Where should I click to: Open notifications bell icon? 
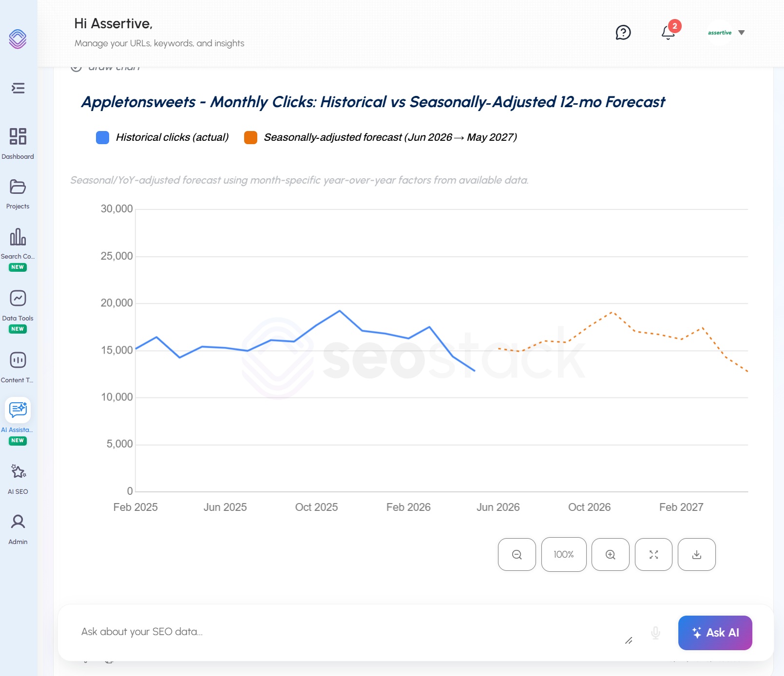[668, 33]
